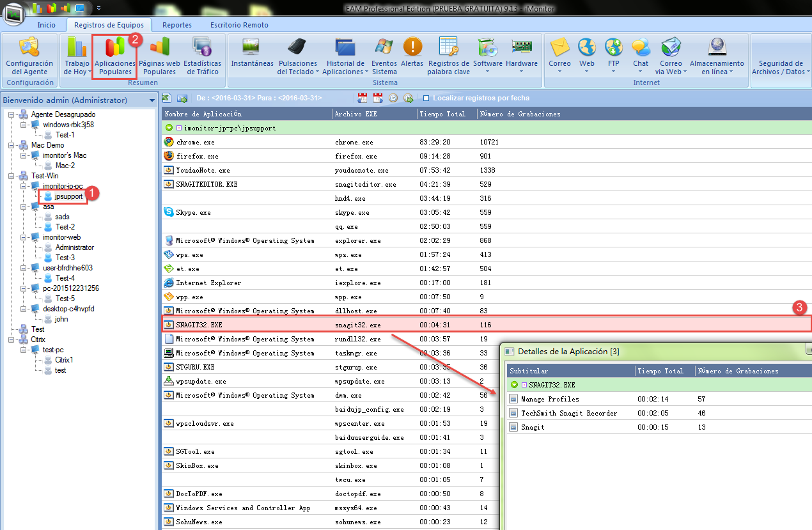Viewport: 812px width, 530px height.
Task: Sort by Tiempo Total column header
Action: click(x=442, y=114)
